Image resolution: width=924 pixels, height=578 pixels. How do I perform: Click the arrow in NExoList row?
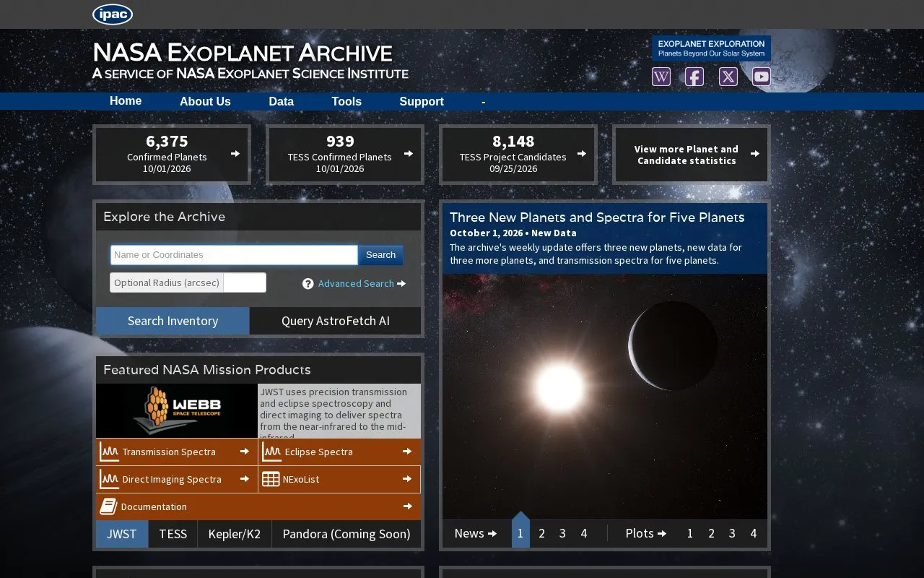(x=408, y=479)
